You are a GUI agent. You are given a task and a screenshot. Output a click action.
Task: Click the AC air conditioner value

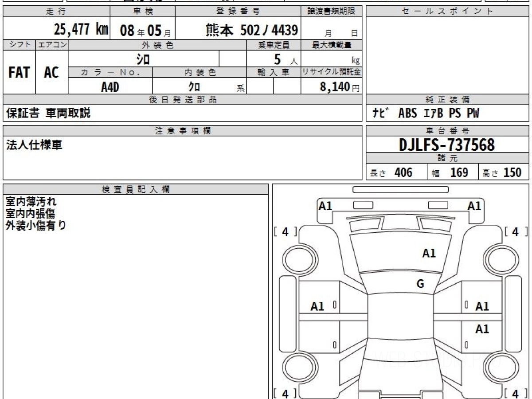51,73
